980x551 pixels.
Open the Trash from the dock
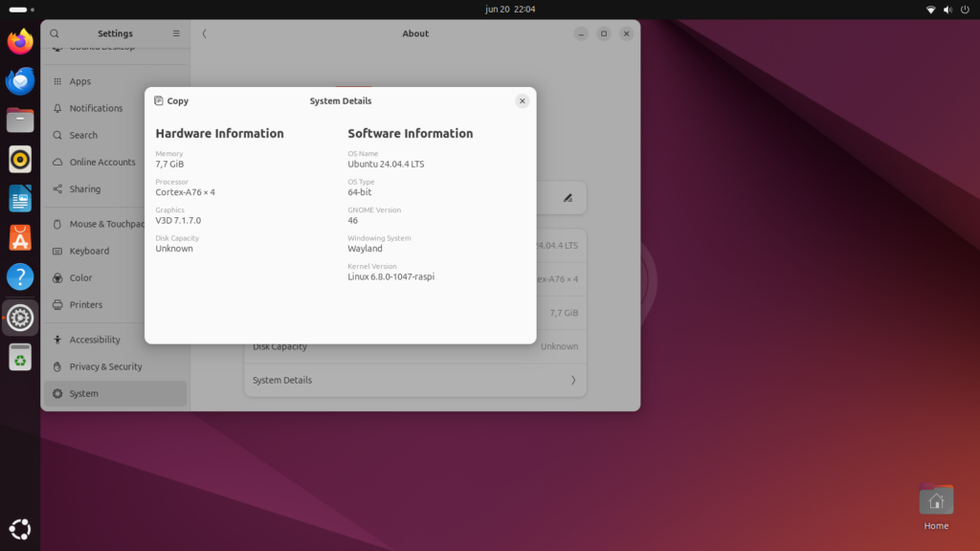coord(20,357)
